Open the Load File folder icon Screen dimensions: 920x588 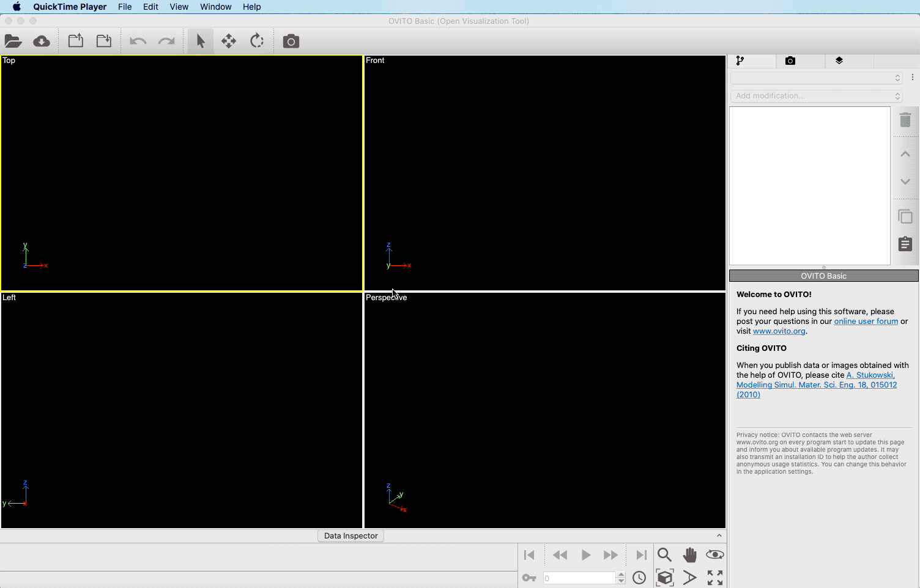pos(13,42)
